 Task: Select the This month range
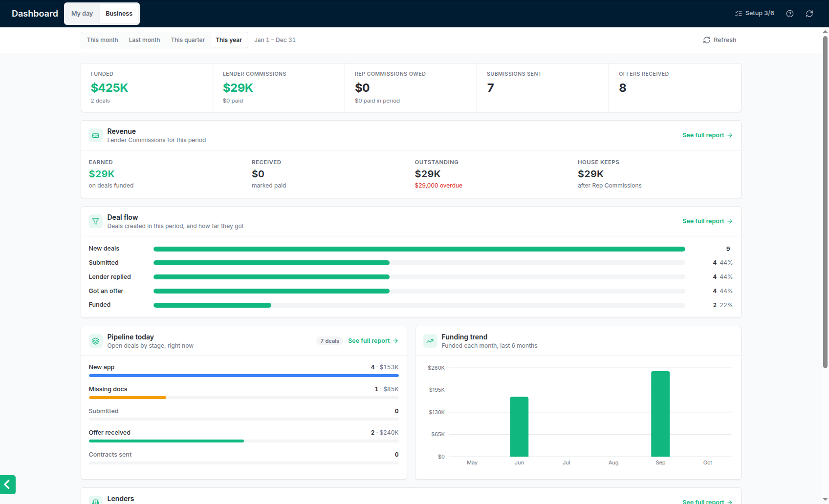[103, 40]
